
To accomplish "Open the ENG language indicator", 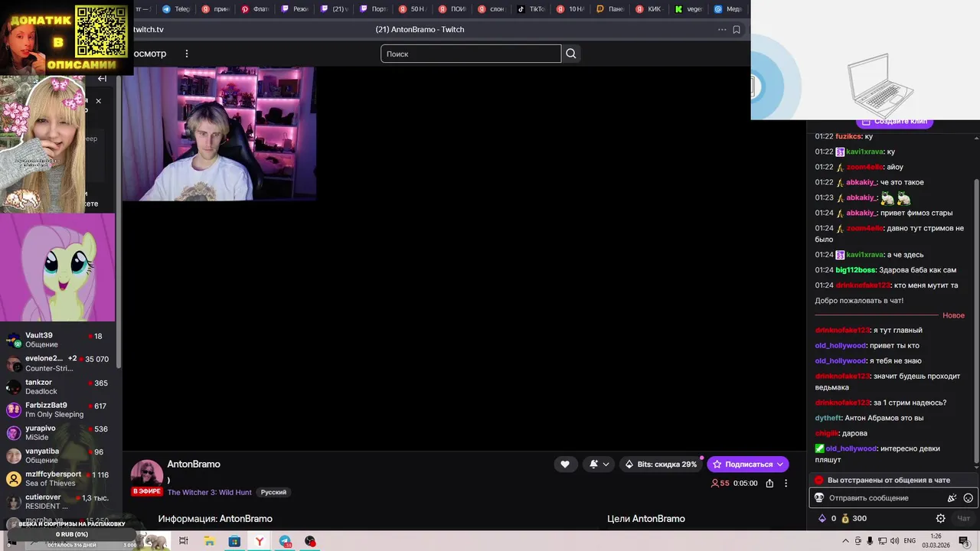I will click(x=910, y=541).
